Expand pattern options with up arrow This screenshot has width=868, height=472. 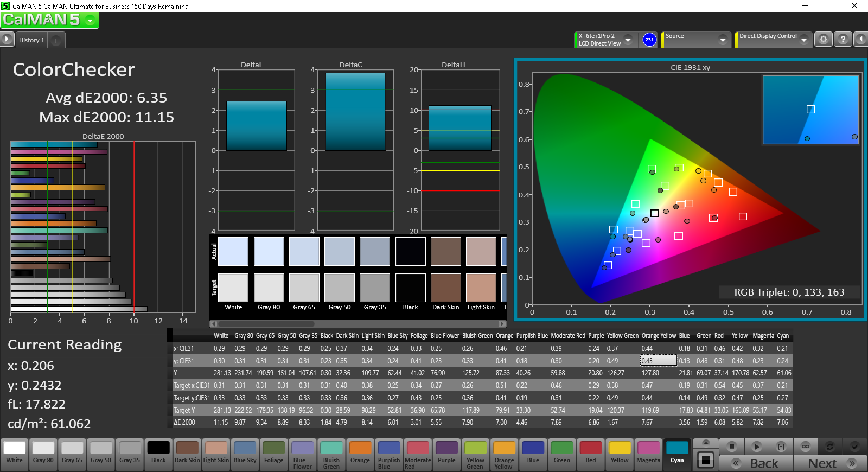click(x=705, y=443)
